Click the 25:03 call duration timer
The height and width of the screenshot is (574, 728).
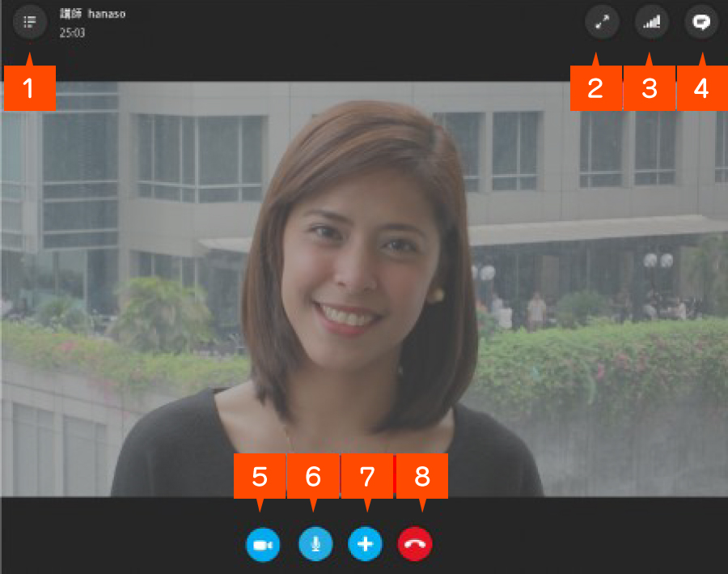pyautogui.click(x=71, y=33)
